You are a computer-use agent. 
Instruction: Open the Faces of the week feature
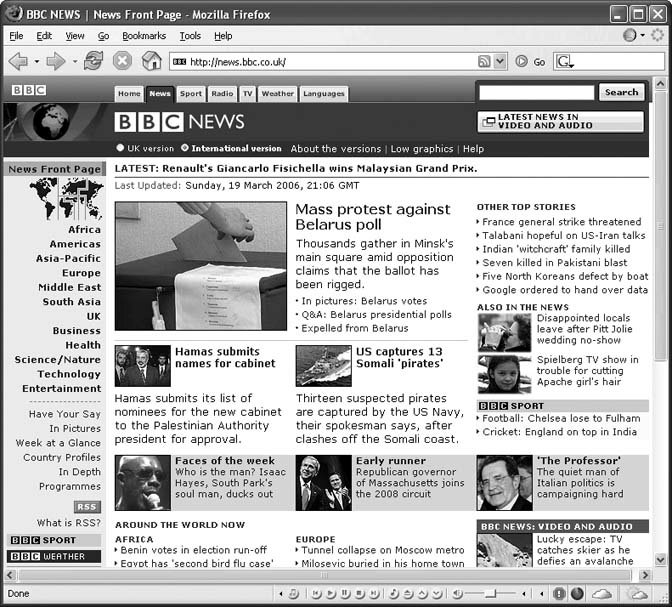point(225,461)
